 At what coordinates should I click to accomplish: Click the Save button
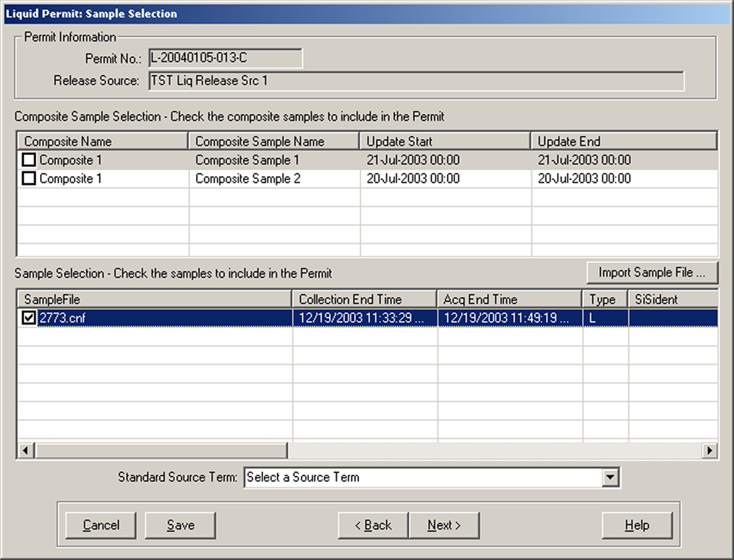[x=180, y=525]
